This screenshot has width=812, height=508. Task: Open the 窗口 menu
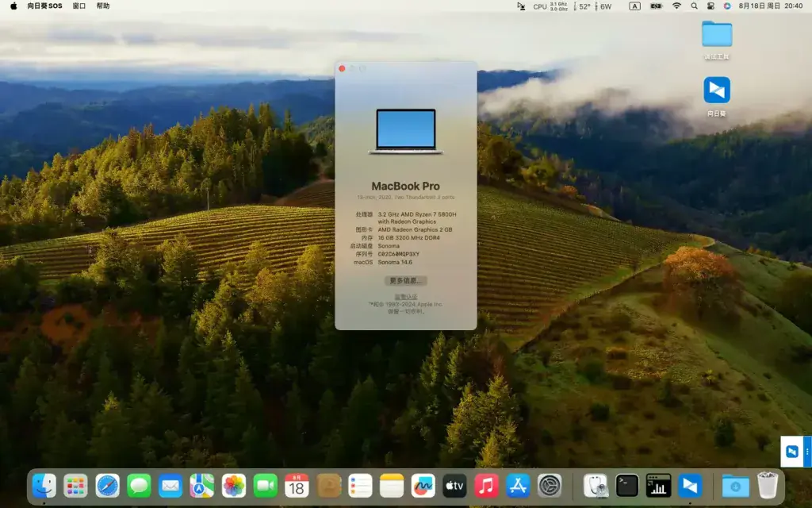click(79, 6)
